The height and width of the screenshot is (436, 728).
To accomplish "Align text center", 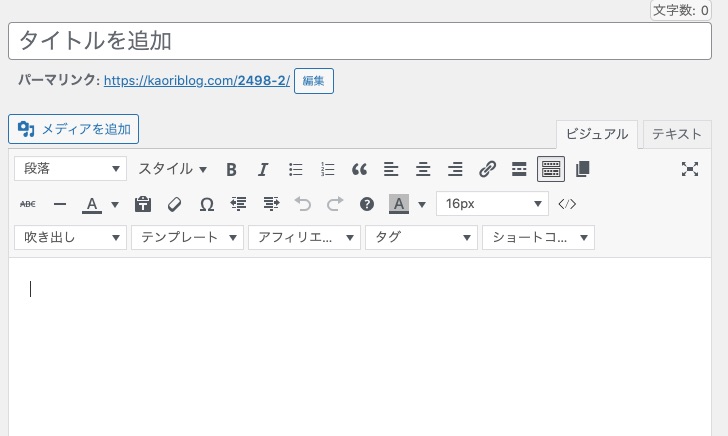I will (423, 169).
